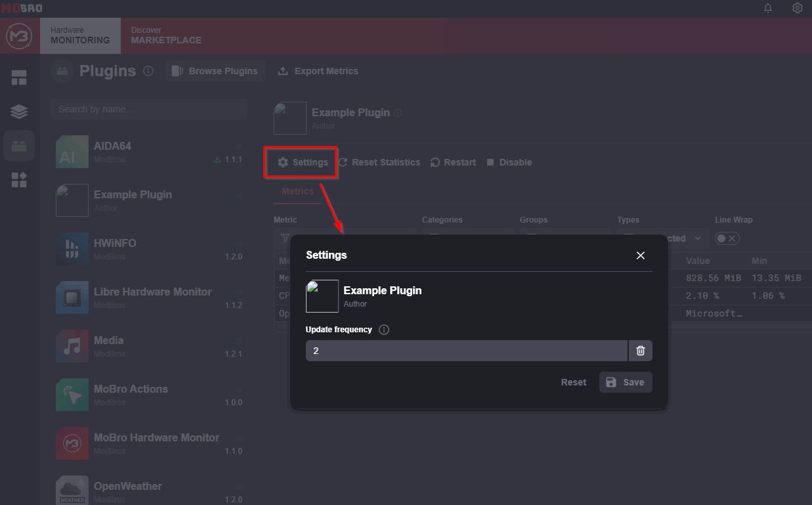Click the MoBro round logo icon
This screenshot has height=505, width=812.
[x=19, y=36]
